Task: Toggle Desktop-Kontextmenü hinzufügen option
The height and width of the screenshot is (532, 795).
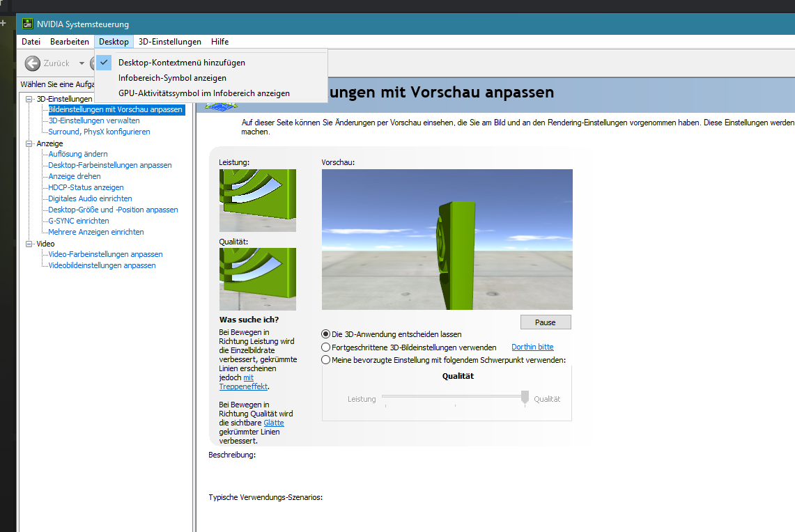Action: [211, 62]
